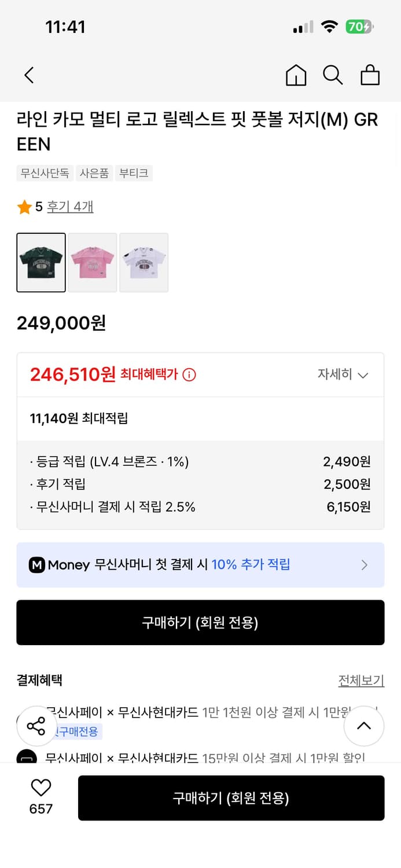Viewport: 401px width, 868px height.
Task: Select the white jersey thumbnail
Action: pyautogui.click(x=144, y=263)
